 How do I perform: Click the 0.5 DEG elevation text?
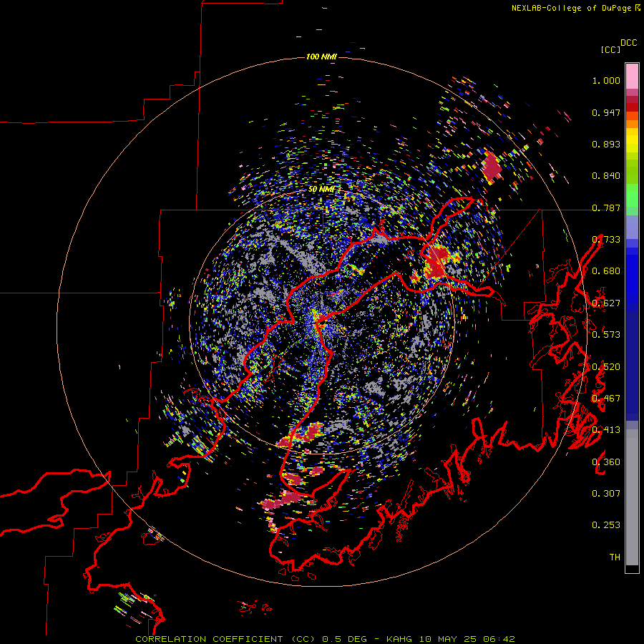(x=345, y=639)
